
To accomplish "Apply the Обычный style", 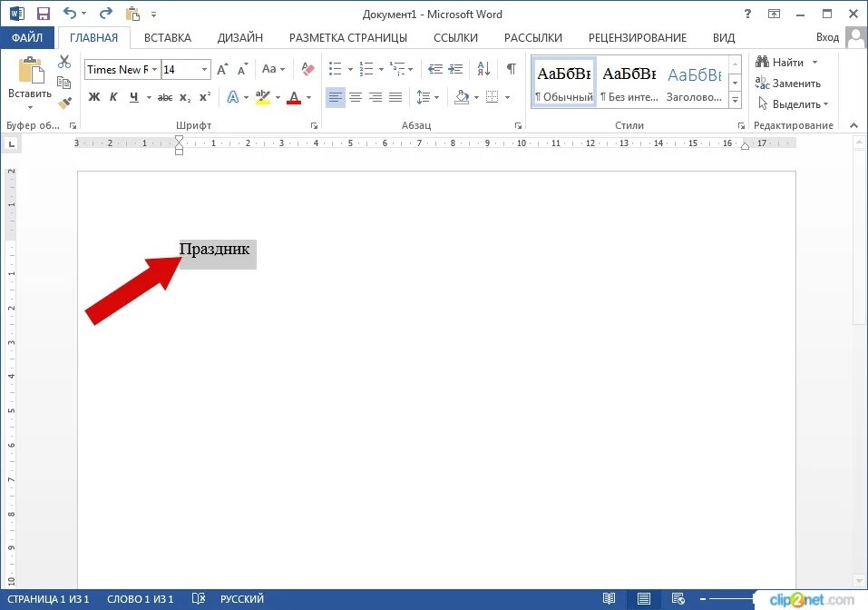I will pyautogui.click(x=564, y=82).
